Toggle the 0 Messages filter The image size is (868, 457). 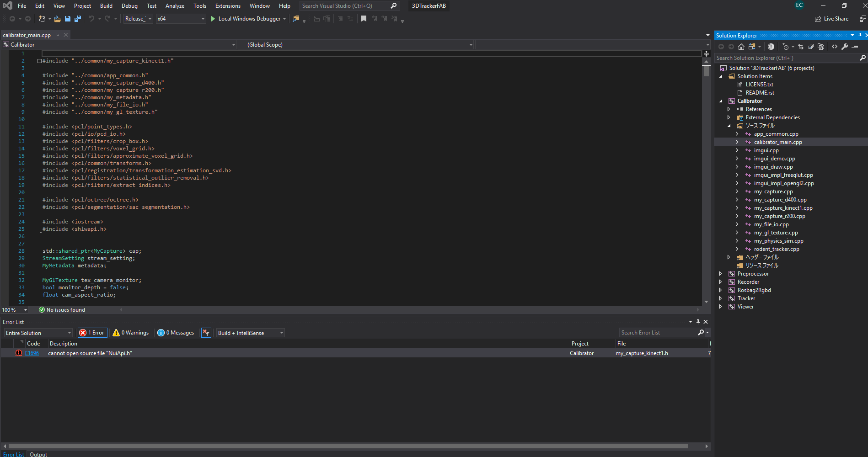[x=176, y=333]
